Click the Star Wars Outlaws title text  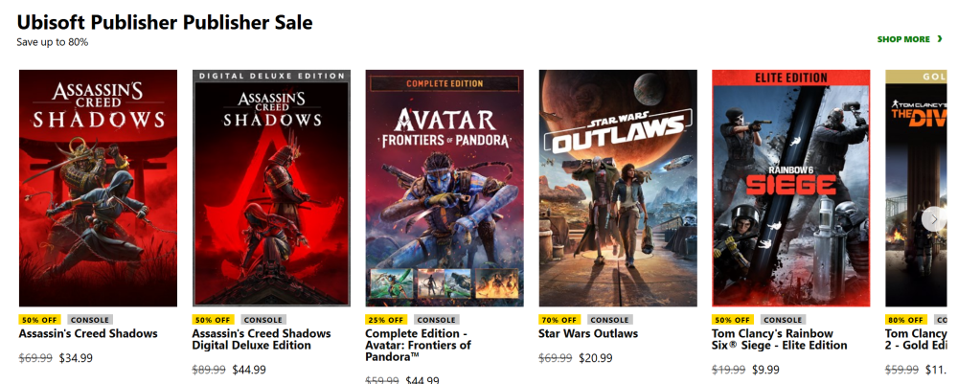(588, 334)
